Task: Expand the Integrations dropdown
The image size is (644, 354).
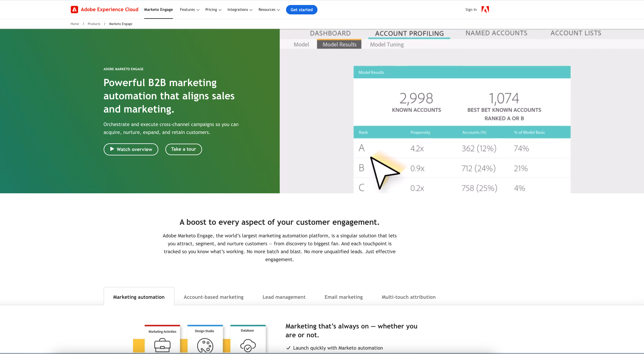Action: tap(240, 10)
